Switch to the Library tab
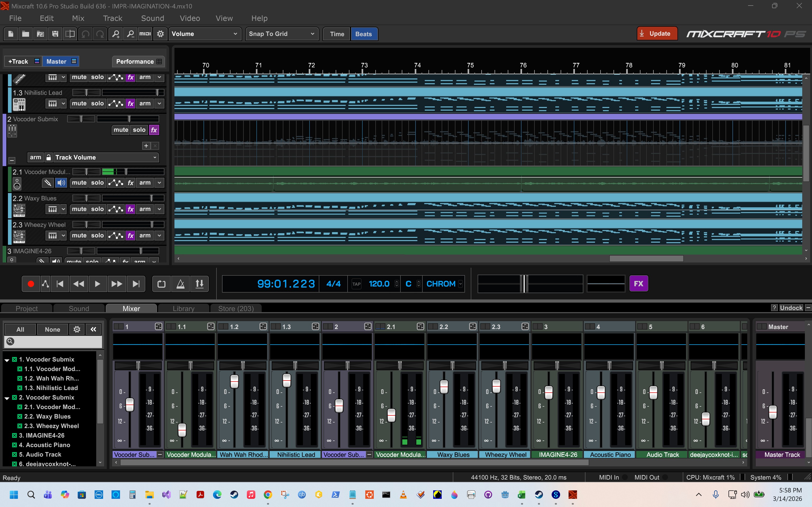812x507 pixels. (183, 308)
